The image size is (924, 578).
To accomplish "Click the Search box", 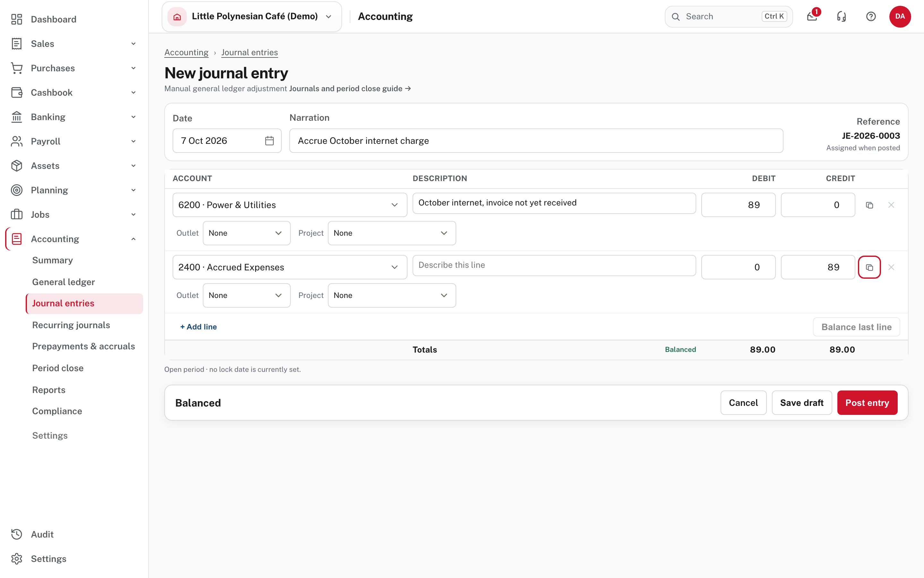I will coord(729,16).
